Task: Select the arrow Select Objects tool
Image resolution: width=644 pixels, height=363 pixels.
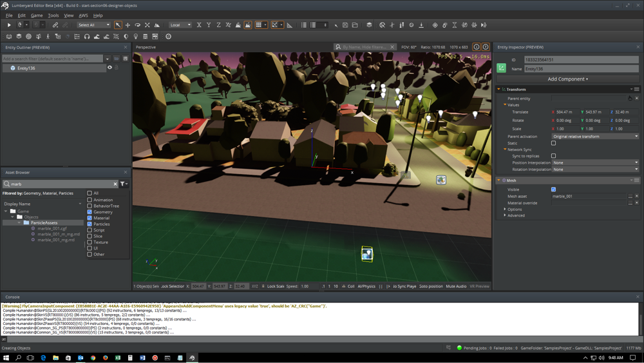Action: point(118,25)
